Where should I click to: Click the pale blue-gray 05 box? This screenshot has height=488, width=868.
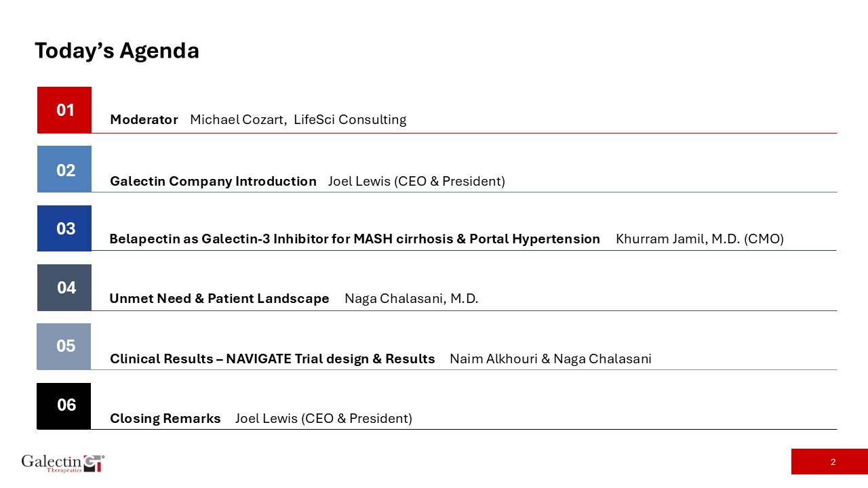[x=64, y=346]
